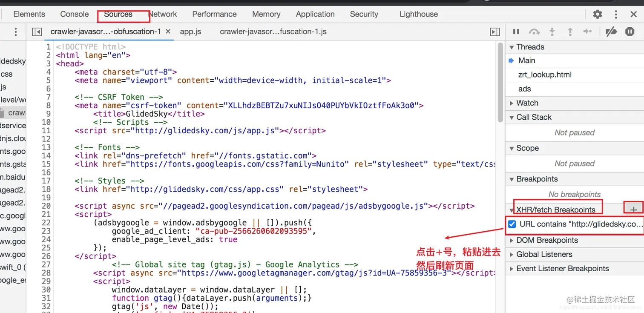This screenshot has height=313, width=644.
Task: Click the googletagmanager gtag script URL
Action: [x=314, y=273]
